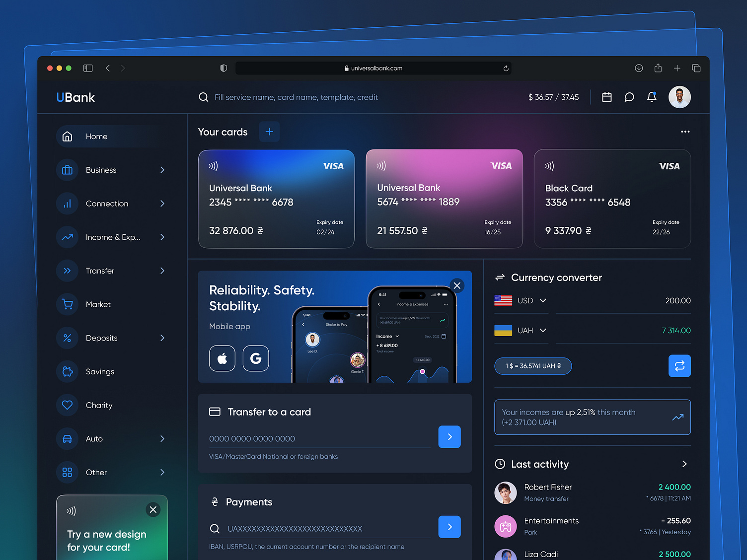Viewport: 747px width, 560px height.
Task: Open Business section in sidebar
Action: click(112, 170)
